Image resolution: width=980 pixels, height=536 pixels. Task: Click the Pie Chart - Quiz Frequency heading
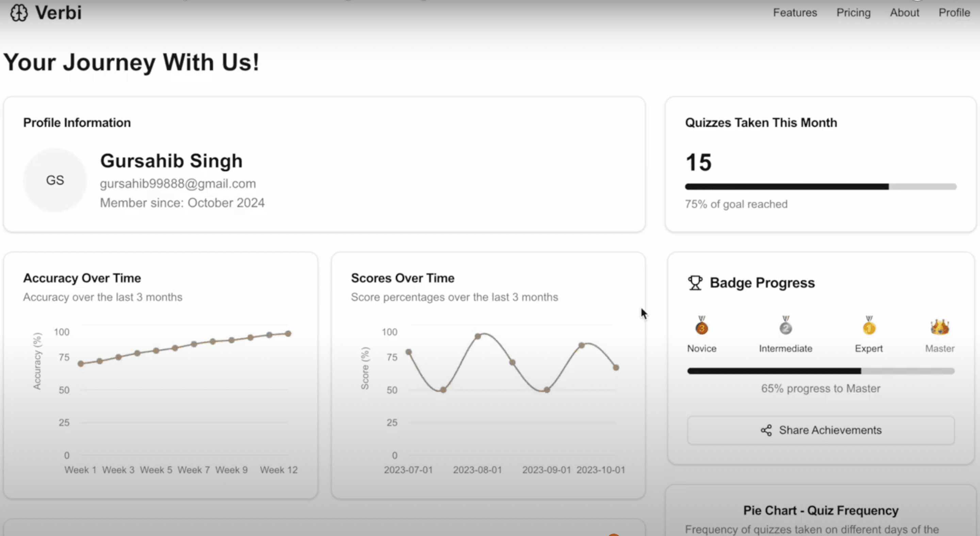tap(821, 510)
